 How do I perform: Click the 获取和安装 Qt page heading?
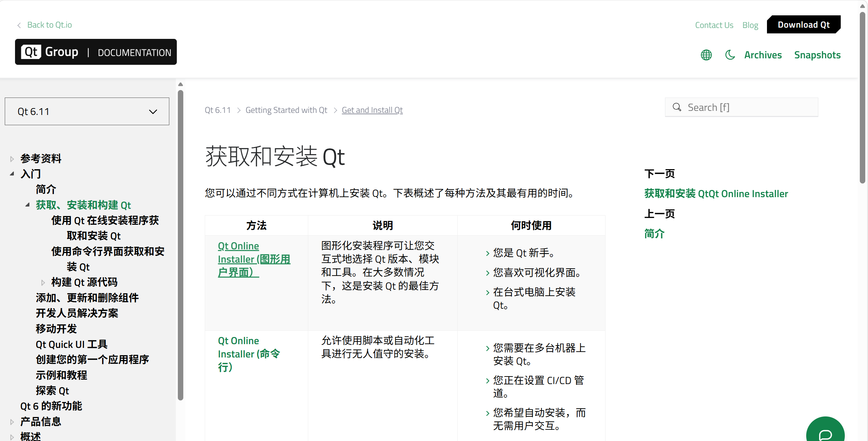click(x=275, y=157)
